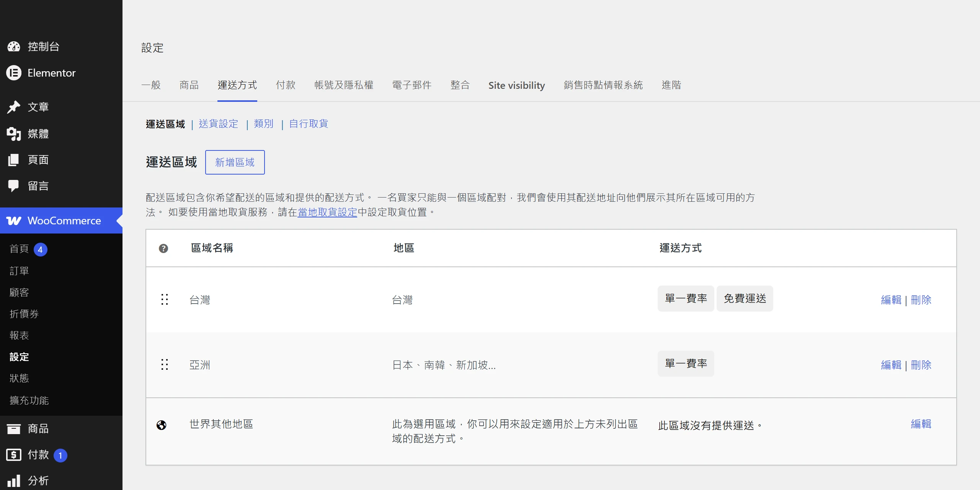Open the 付款 settings tab
The width and height of the screenshot is (980, 490).
[x=286, y=85]
